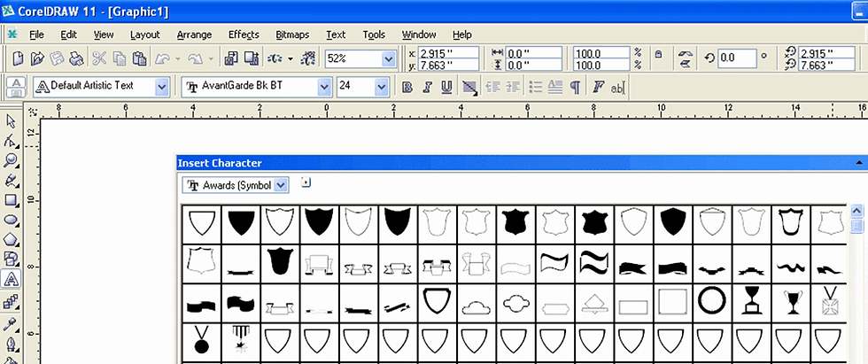Open the Window menu

click(419, 35)
